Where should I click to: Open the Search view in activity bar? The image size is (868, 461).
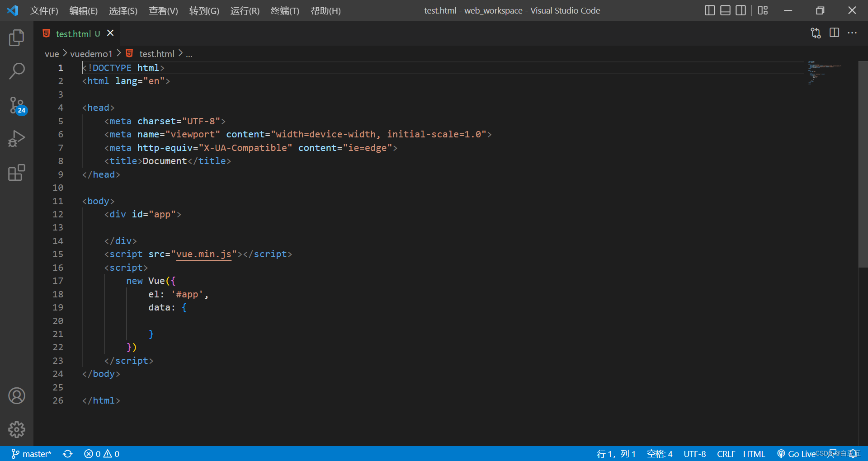[17, 71]
